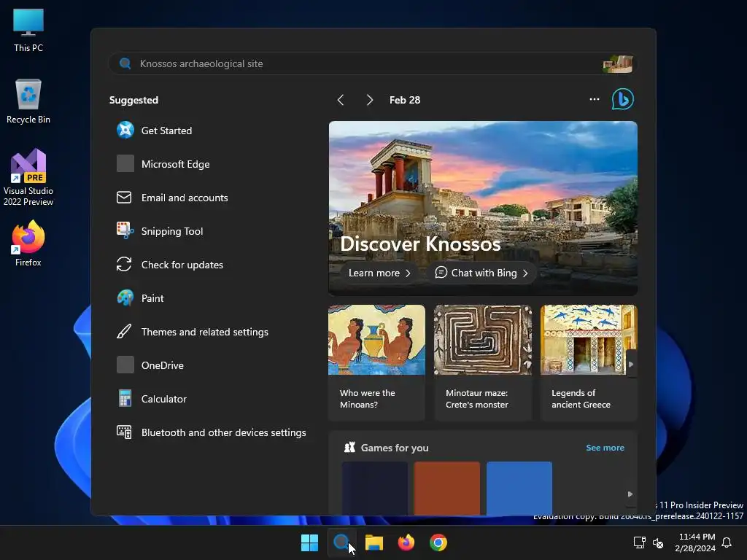Select the orange-brown game tile

point(447,488)
